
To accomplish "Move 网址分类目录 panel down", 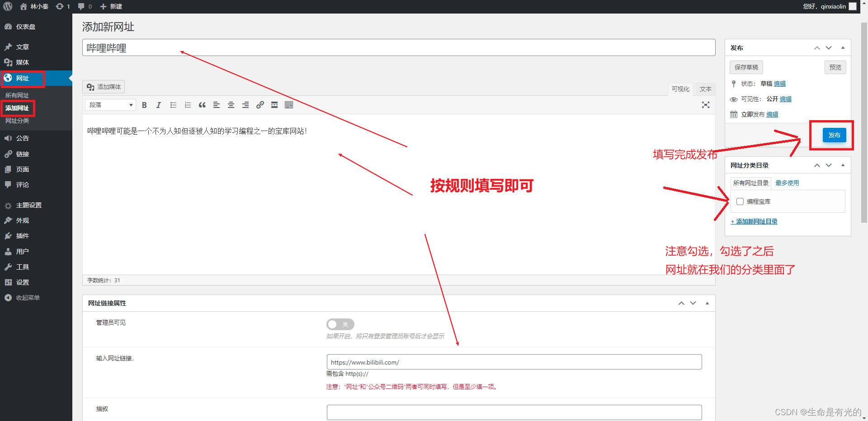I will (x=829, y=165).
